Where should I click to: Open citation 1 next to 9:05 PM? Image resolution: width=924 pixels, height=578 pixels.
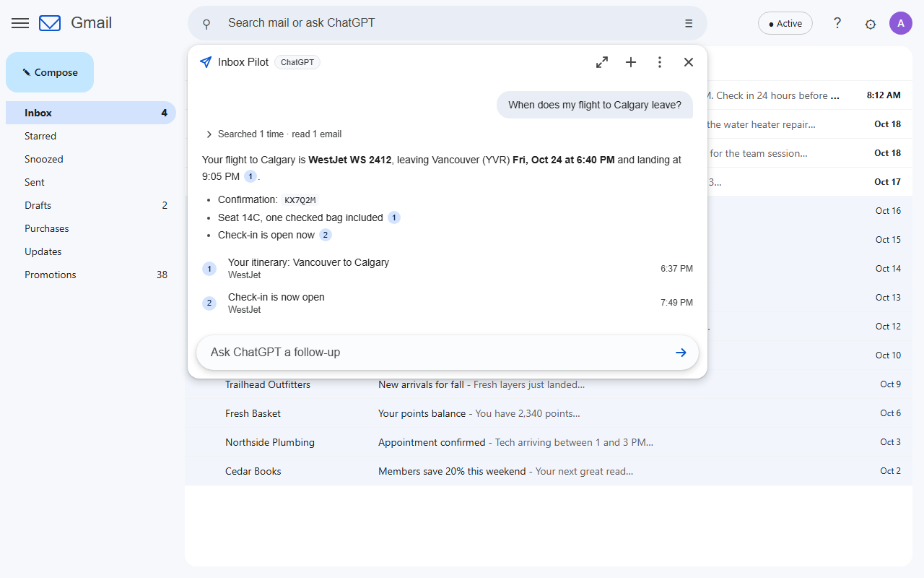tap(250, 176)
